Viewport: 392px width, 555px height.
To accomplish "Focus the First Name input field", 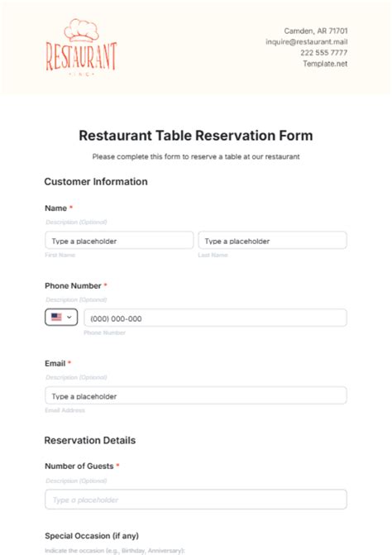I will [119, 241].
